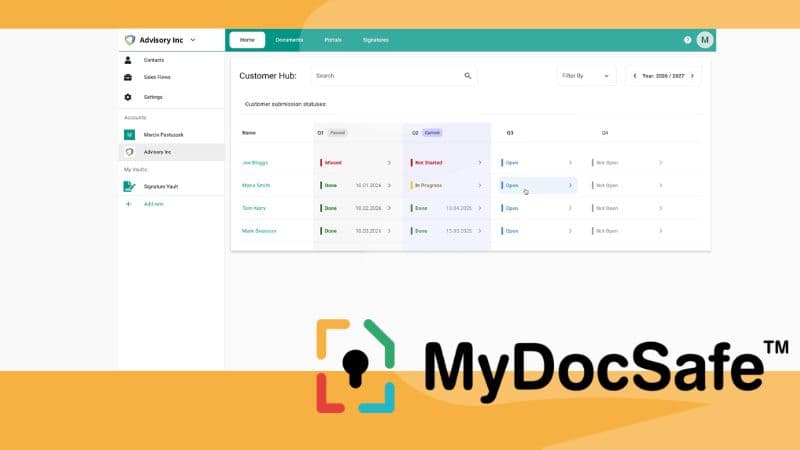This screenshot has height=450, width=800.
Task: Switch to the Home tab
Action: point(247,40)
